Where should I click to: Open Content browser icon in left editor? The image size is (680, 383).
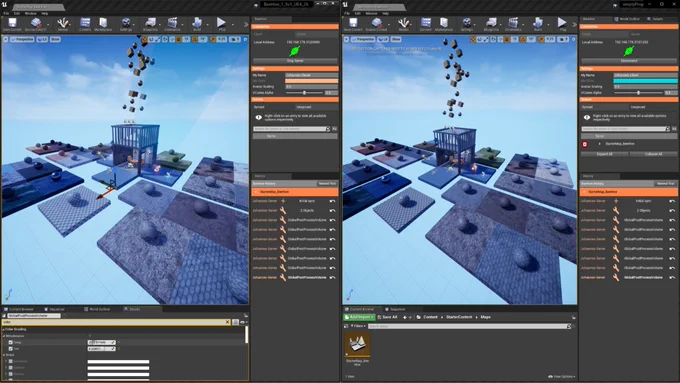click(85, 24)
